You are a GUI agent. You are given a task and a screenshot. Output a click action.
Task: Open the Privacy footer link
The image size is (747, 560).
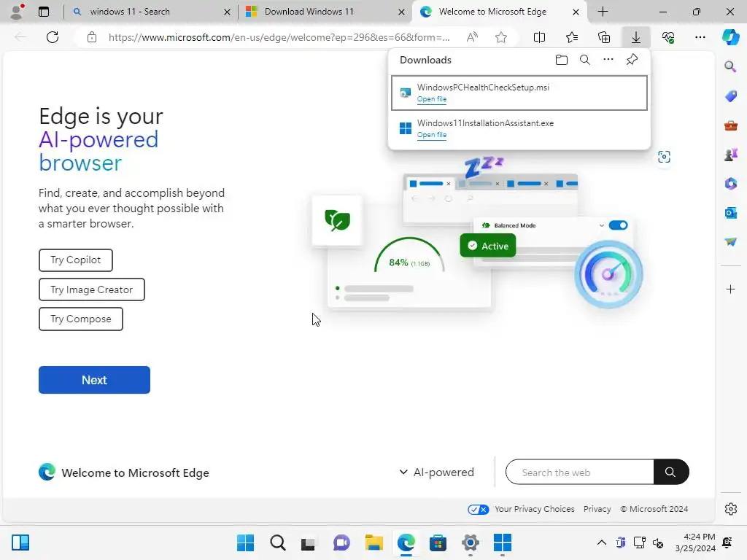[x=597, y=509]
